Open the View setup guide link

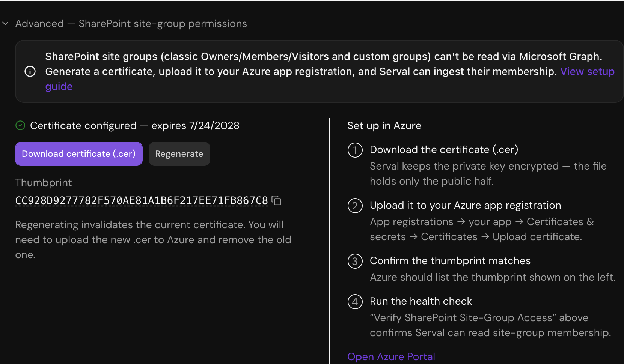[588, 71]
